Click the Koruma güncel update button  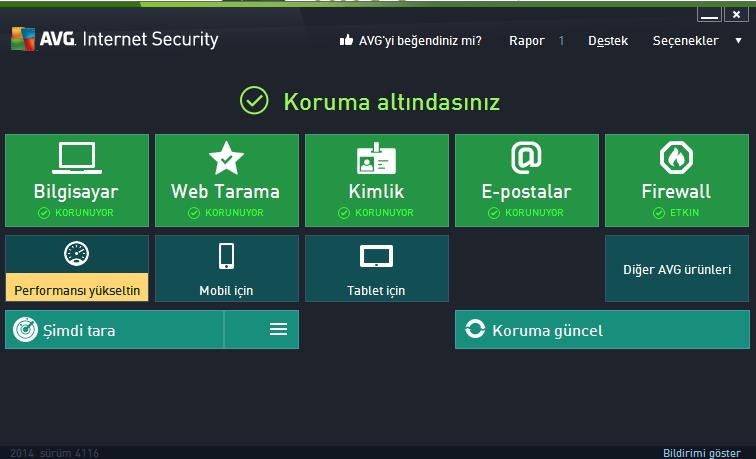pos(602,330)
